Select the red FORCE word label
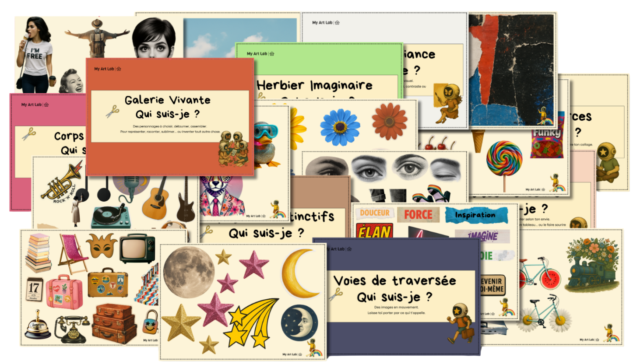Viewport: 633px width, 364px height. [x=418, y=214]
